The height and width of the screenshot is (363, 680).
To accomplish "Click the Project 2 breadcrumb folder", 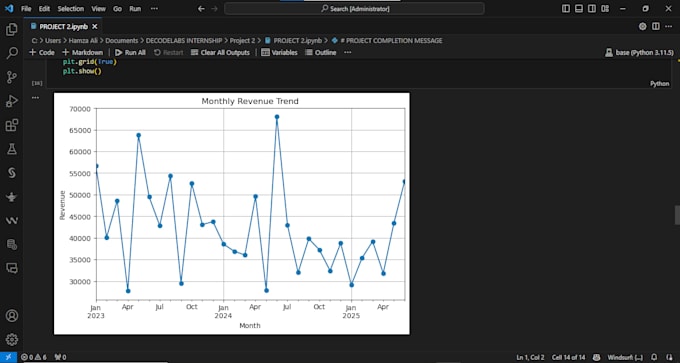I will (242, 40).
